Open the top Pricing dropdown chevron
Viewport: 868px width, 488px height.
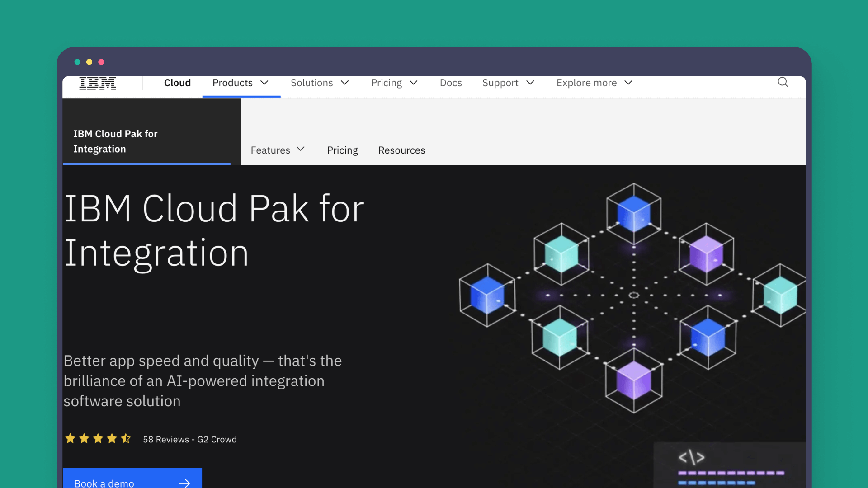point(413,83)
